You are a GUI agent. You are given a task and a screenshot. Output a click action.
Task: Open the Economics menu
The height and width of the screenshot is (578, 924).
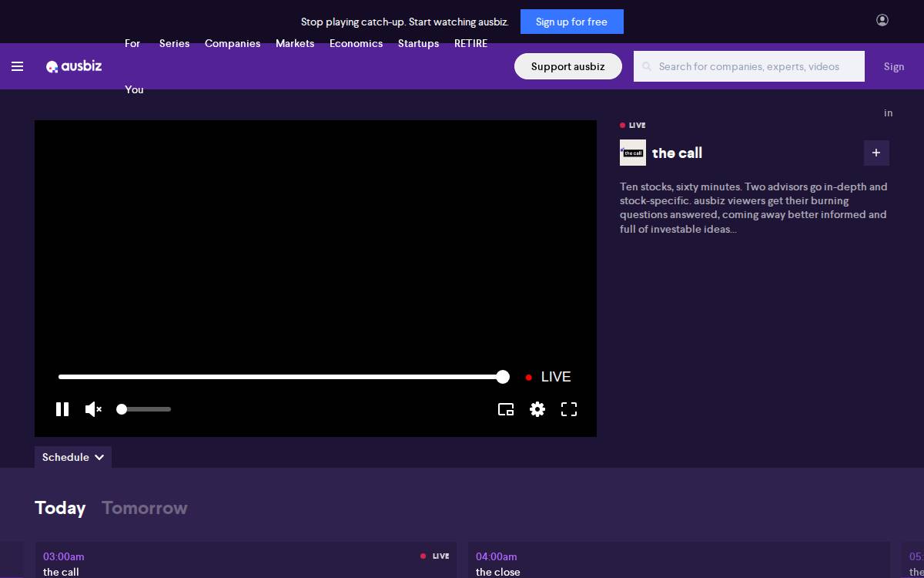point(356,43)
